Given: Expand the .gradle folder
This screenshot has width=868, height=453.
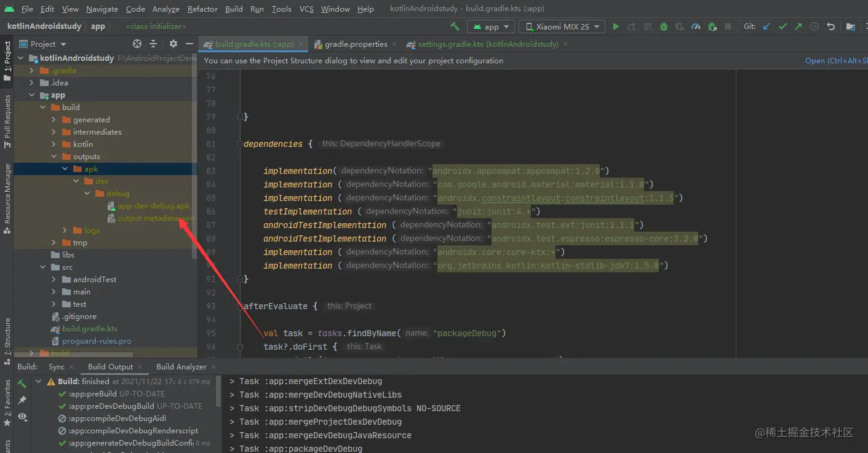Looking at the screenshot, I should [x=32, y=71].
